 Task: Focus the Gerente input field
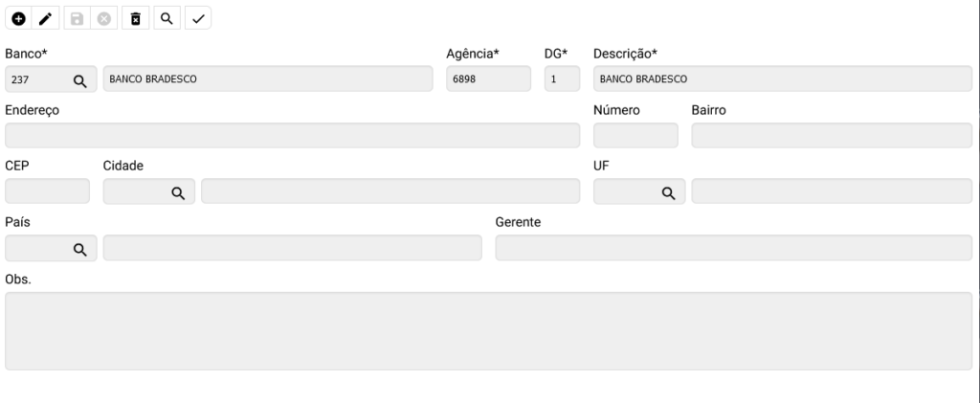tap(733, 248)
